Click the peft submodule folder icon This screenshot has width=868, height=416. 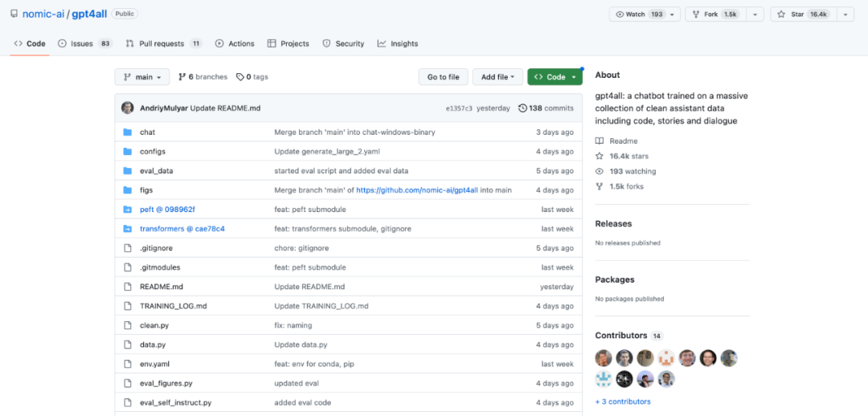point(128,209)
